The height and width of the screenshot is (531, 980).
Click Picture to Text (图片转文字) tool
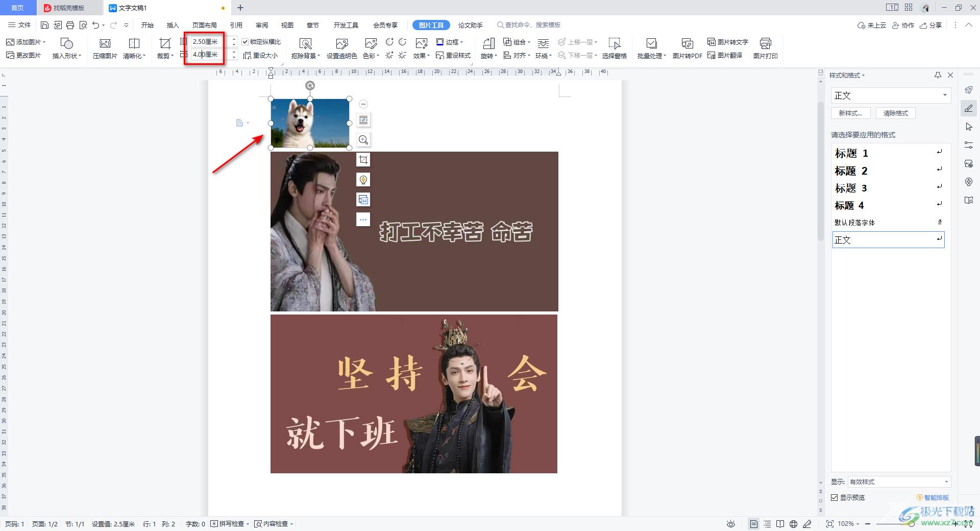click(727, 42)
